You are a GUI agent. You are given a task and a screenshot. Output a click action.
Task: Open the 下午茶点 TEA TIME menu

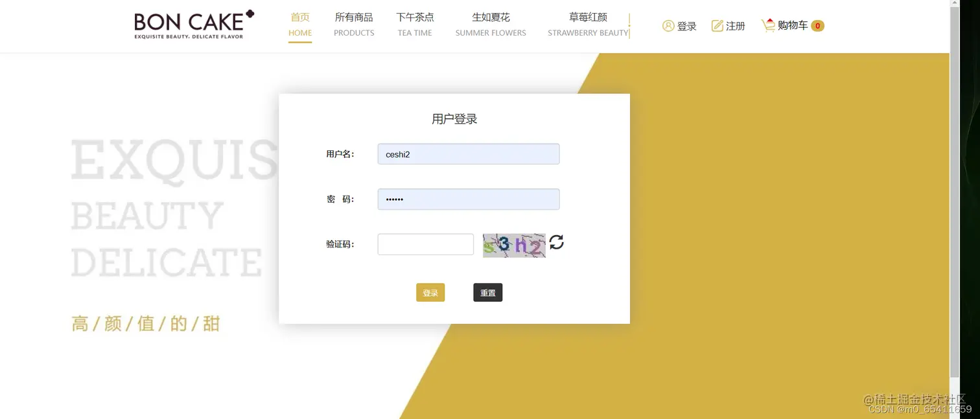[x=414, y=25]
